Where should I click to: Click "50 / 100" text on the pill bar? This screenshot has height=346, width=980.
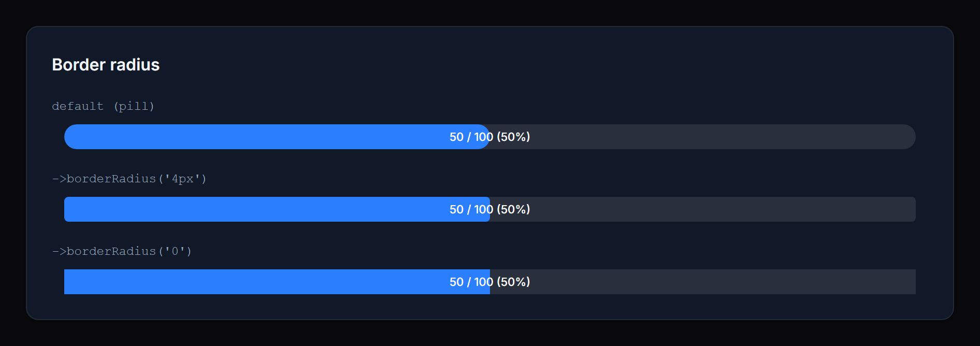click(471, 137)
